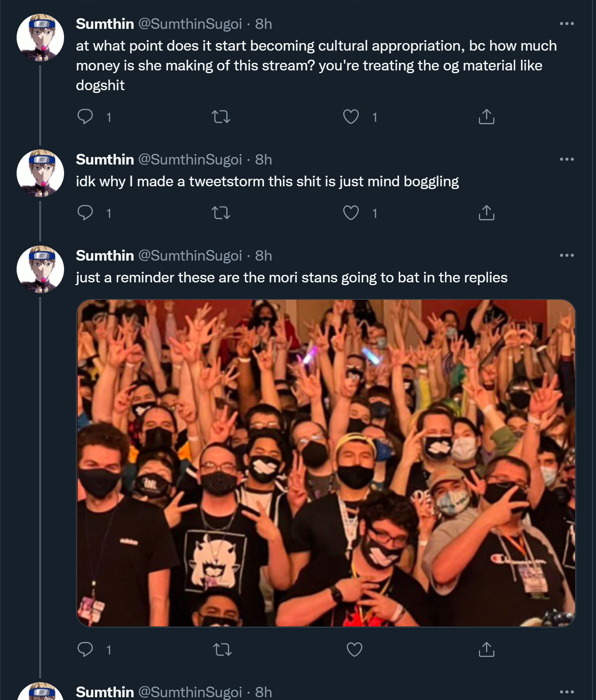Open more options on the tweetstorm tweet
Screen dimensions: 596x700
[x=567, y=159]
